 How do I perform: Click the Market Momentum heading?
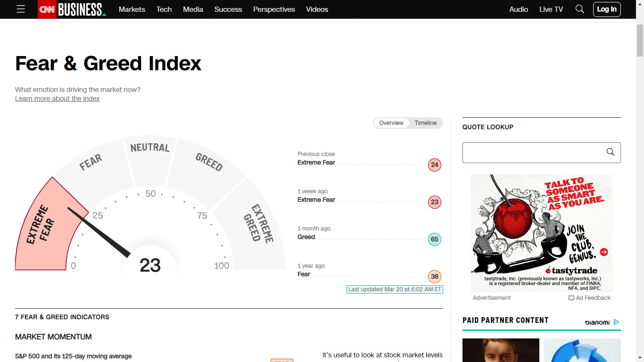click(x=53, y=337)
